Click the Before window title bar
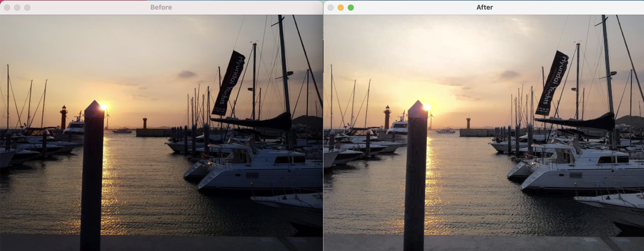 click(161, 7)
